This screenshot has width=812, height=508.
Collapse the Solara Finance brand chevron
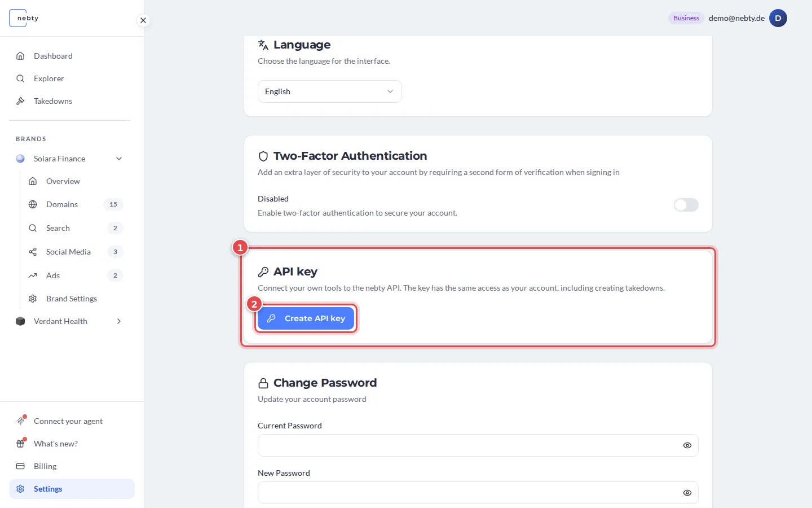pos(119,159)
